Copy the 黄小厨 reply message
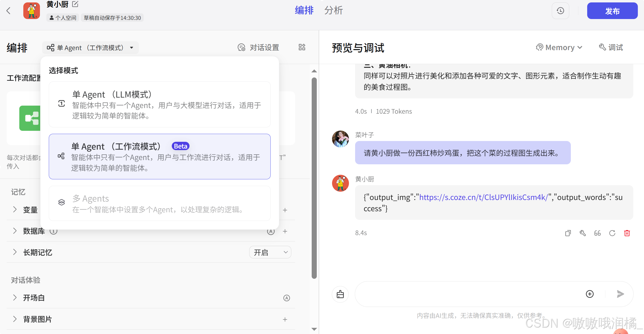 (568, 233)
